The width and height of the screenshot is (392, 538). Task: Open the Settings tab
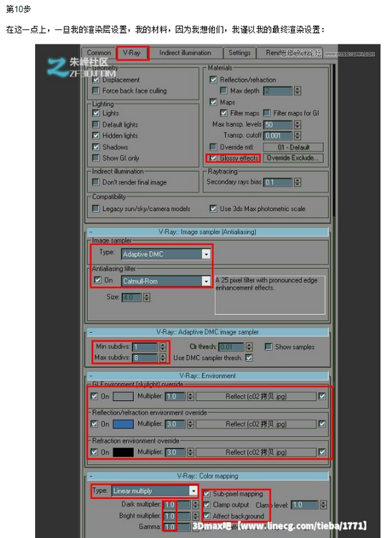[x=239, y=52]
